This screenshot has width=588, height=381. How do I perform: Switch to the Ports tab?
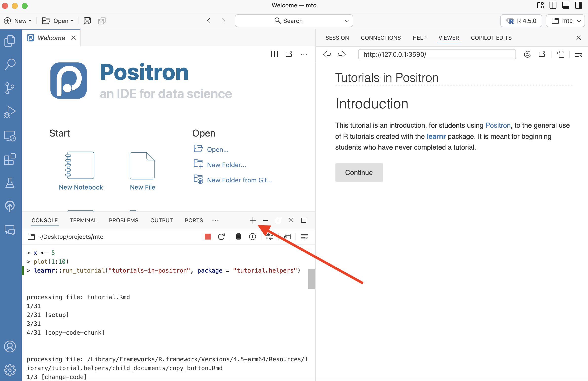(x=194, y=220)
